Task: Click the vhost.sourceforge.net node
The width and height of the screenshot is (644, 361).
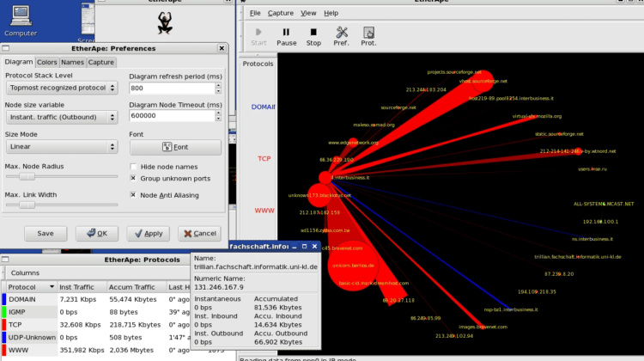Action: (483, 82)
